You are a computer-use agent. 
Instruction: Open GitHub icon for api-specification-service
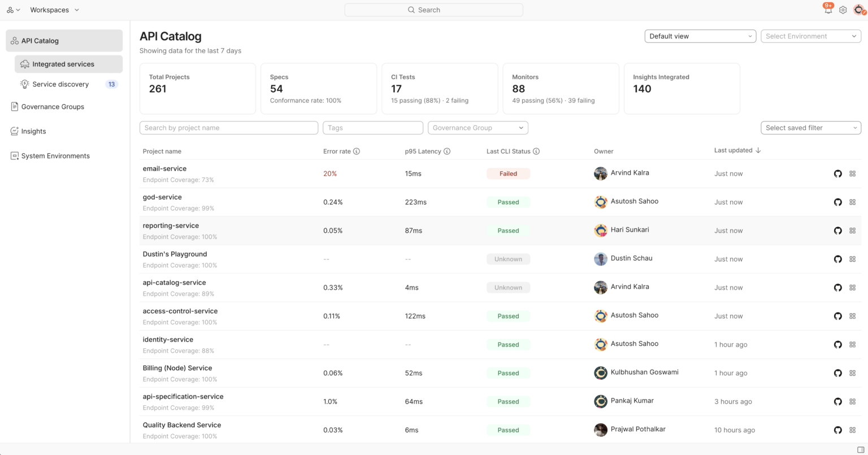(837, 402)
